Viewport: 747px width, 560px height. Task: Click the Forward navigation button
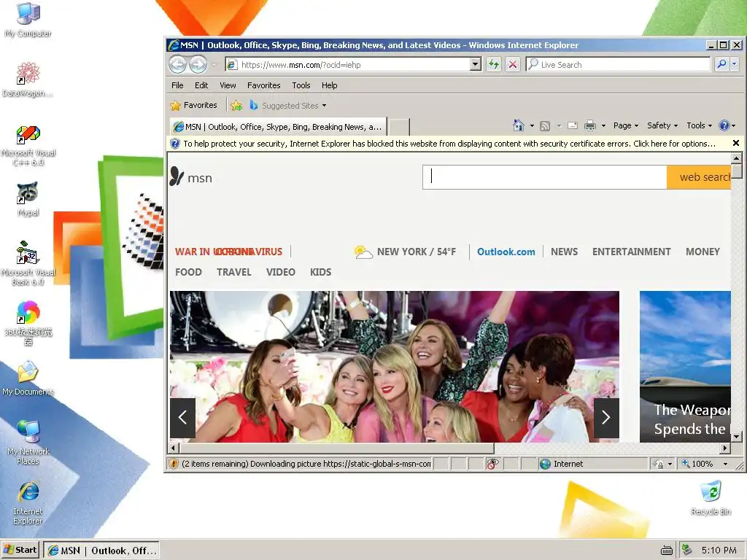198,64
